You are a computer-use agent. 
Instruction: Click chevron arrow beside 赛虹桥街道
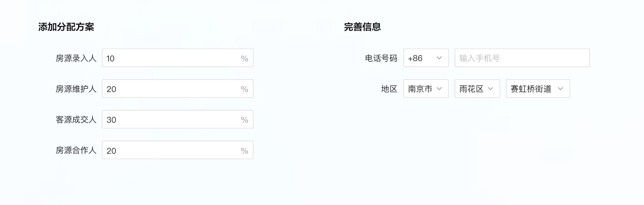[560, 89]
